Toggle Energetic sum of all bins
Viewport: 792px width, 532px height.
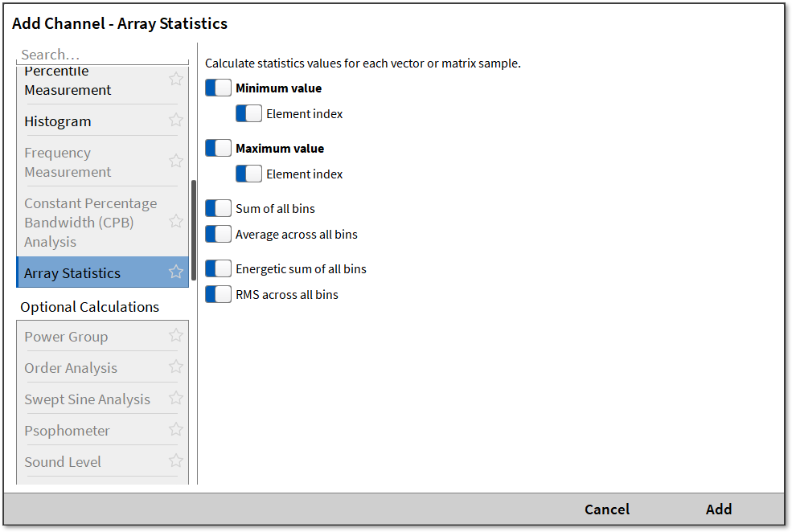pos(218,269)
